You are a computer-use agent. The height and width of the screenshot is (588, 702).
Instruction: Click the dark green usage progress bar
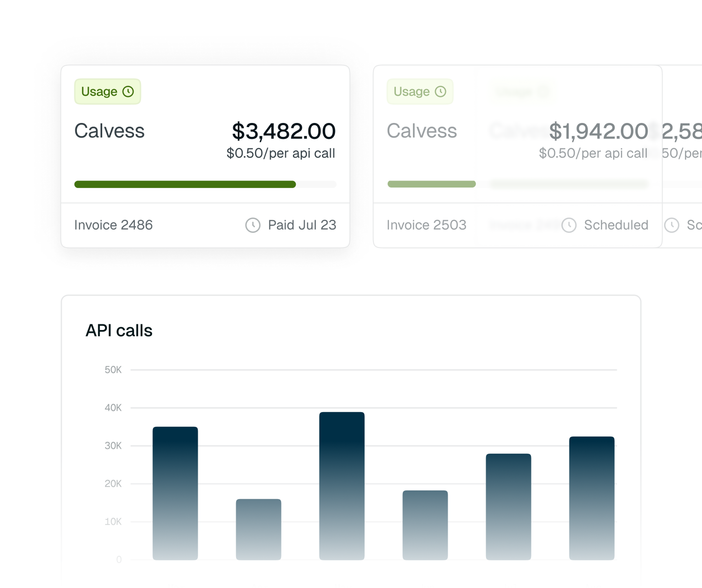point(185,184)
